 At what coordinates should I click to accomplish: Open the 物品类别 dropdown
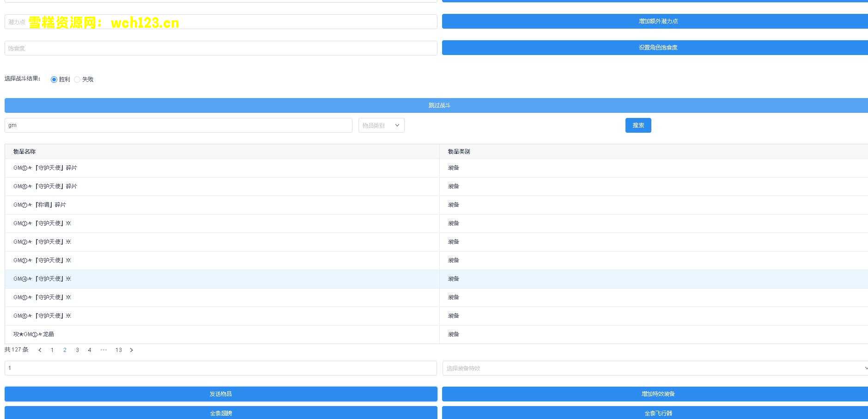pyautogui.click(x=381, y=125)
